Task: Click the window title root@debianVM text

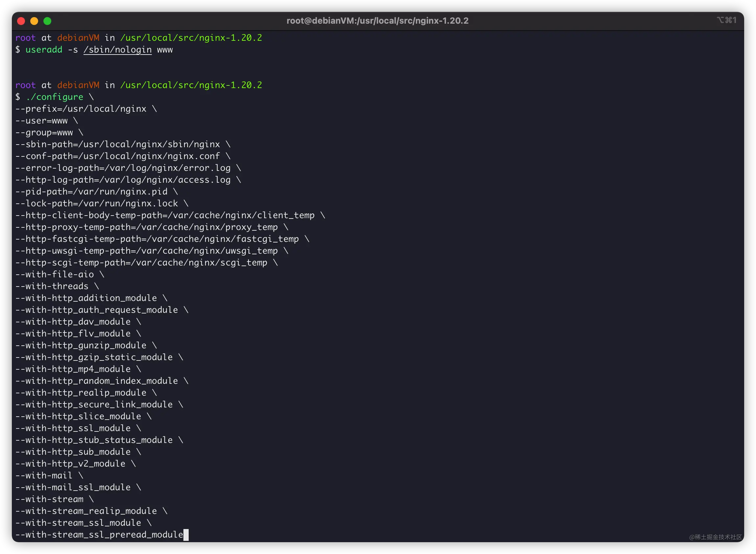Action: (377, 21)
